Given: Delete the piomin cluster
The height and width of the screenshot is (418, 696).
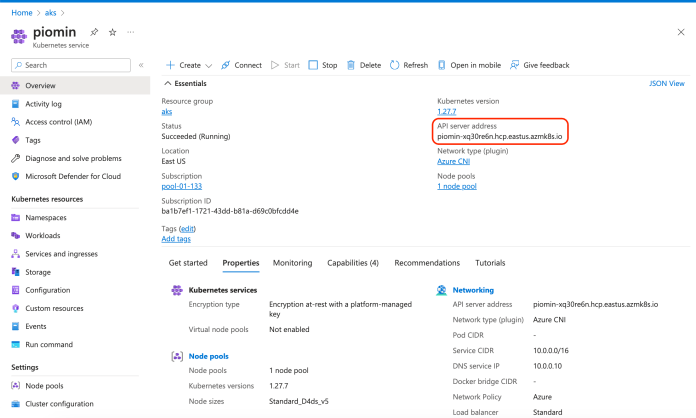Looking at the screenshot, I should click(363, 65).
